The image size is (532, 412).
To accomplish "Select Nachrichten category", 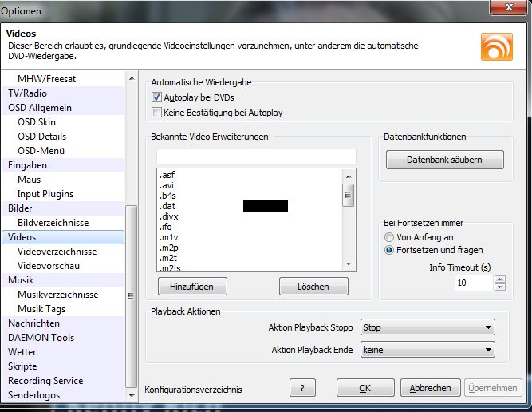I will (63, 323).
